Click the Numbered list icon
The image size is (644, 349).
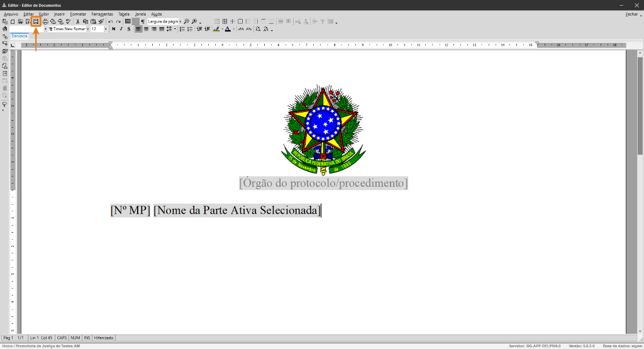coord(190,29)
